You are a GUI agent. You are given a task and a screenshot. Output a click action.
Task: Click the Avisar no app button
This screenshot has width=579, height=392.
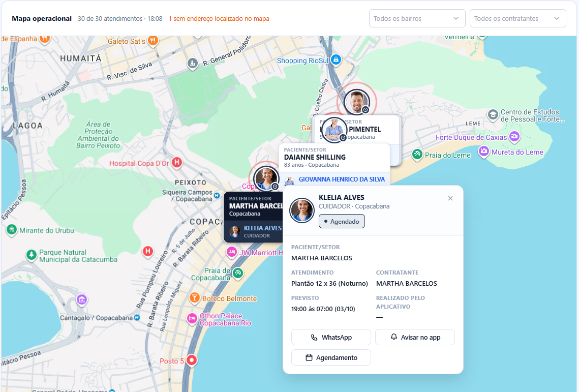point(415,337)
